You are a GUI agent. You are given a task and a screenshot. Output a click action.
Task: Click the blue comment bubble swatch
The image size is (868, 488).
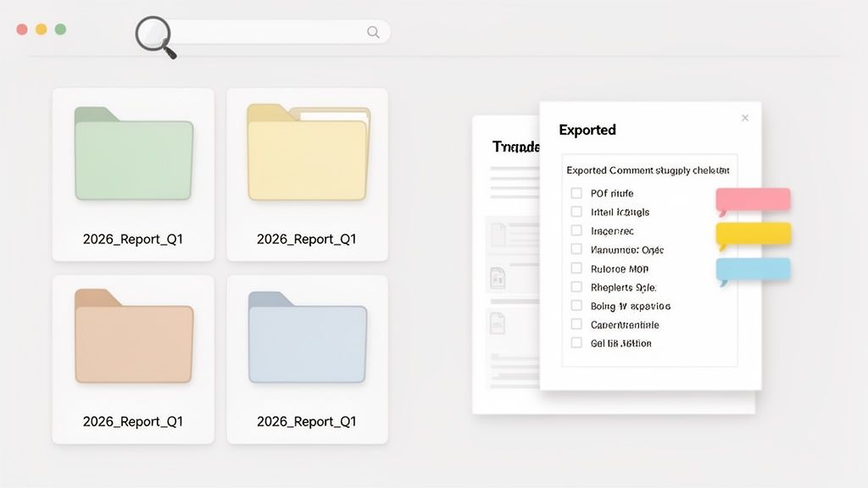pos(753,269)
